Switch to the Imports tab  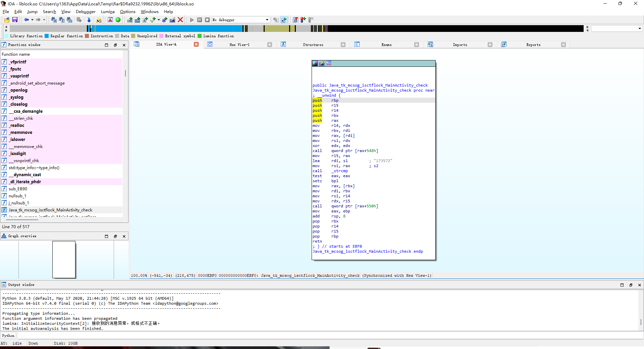pos(460,45)
